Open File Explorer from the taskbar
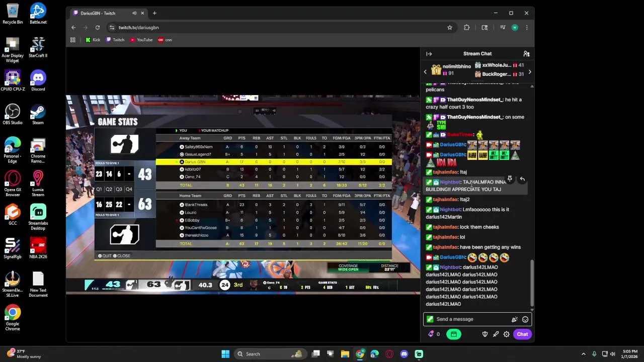The height and width of the screenshot is (362, 644). pos(345,354)
